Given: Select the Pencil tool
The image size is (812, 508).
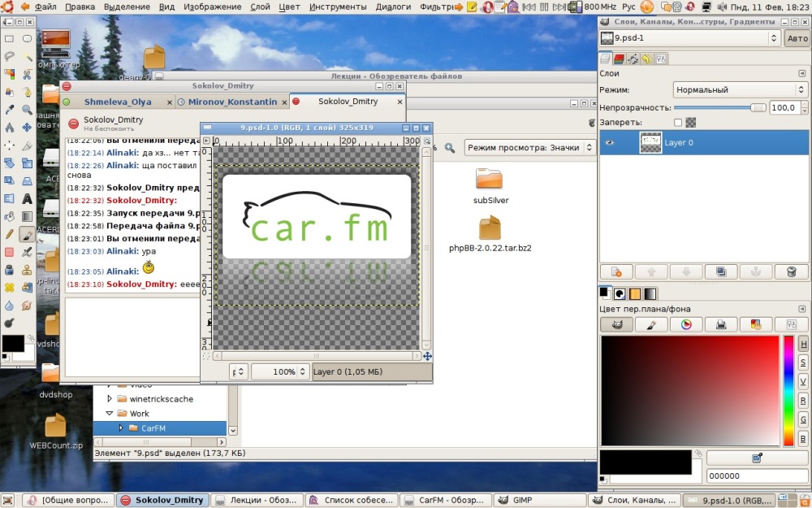Looking at the screenshot, I should 9,234.
